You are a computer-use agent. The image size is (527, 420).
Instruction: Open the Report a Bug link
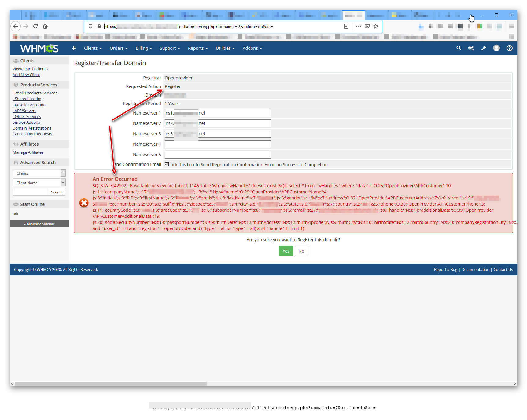click(x=445, y=269)
